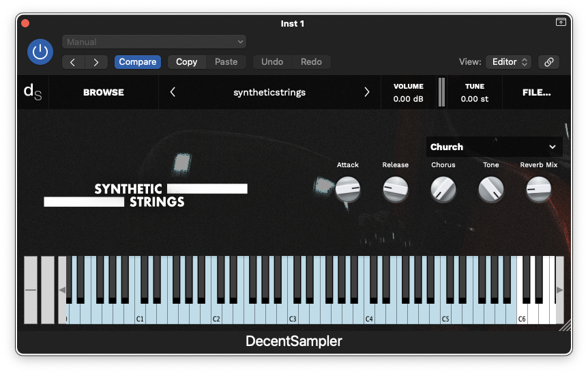Select previous preset before syntheticstrings
The image size is (588, 374).
pyautogui.click(x=173, y=92)
